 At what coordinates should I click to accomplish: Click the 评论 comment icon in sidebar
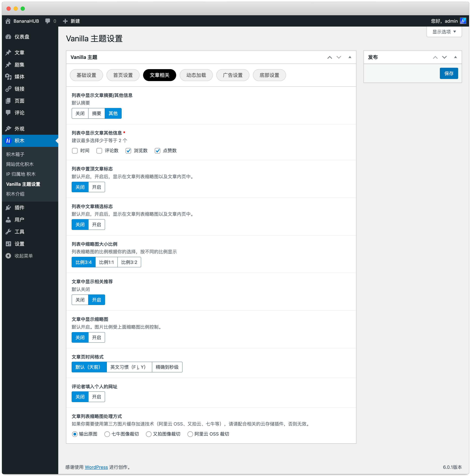point(8,113)
